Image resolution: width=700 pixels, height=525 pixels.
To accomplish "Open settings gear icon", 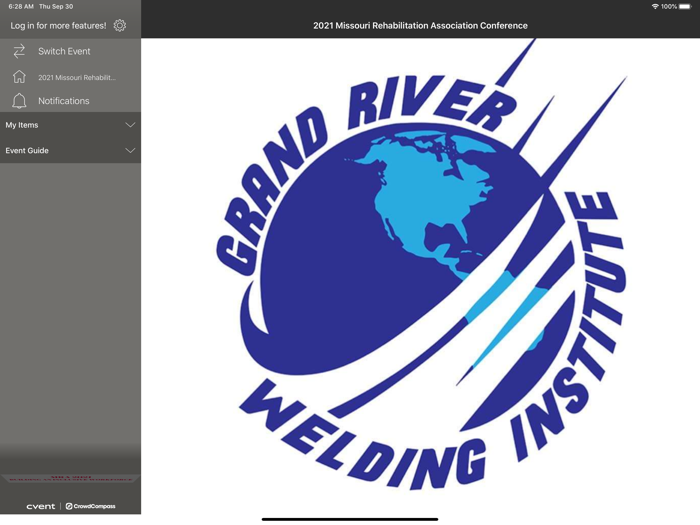I will point(120,25).
